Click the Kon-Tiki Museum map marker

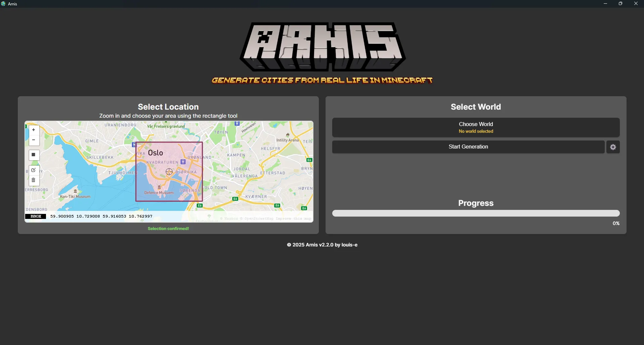[x=75, y=191]
